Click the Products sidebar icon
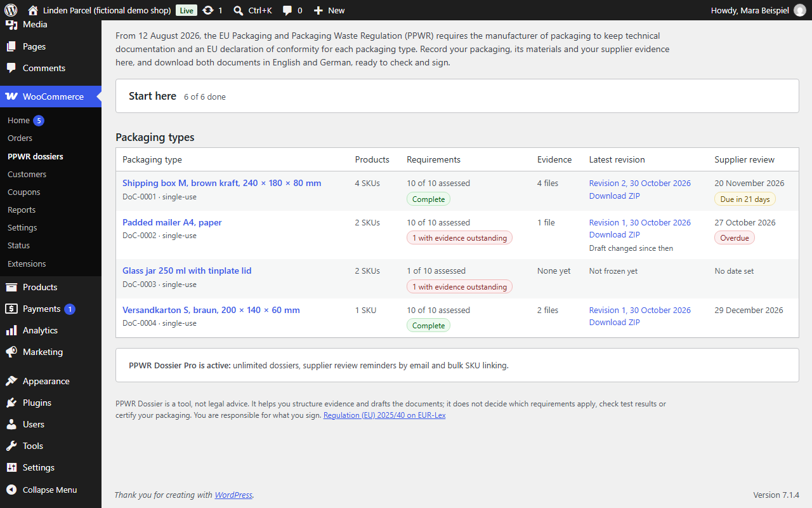The width and height of the screenshot is (812, 508). 11,287
